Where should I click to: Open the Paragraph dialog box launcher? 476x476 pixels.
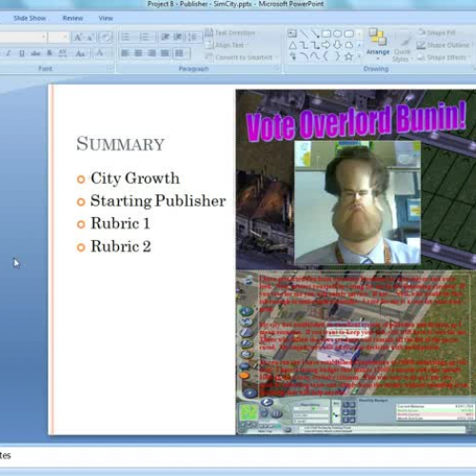point(277,68)
